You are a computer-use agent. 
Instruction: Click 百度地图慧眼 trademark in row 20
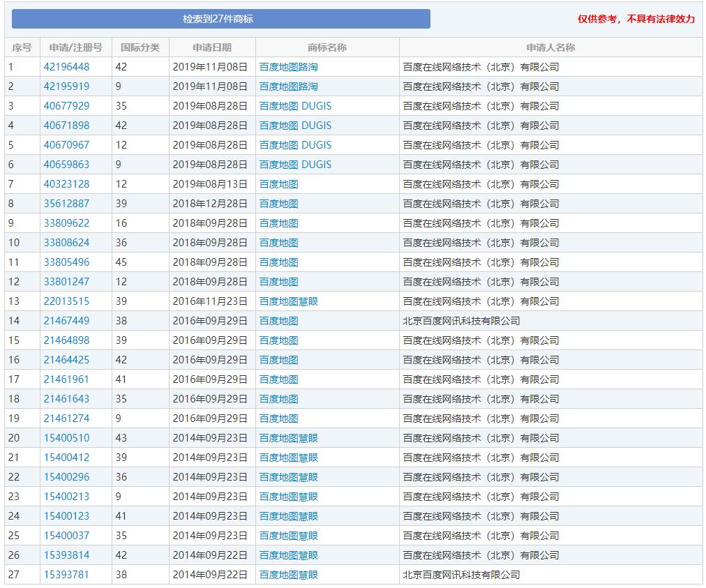pyautogui.click(x=289, y=438)
